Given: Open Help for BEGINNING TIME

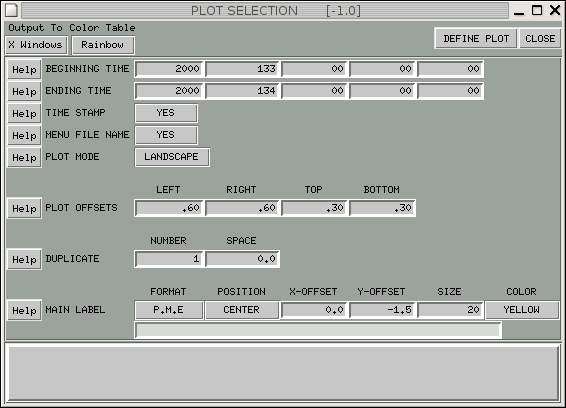Looking at the screenshot, I should point(25,69).
